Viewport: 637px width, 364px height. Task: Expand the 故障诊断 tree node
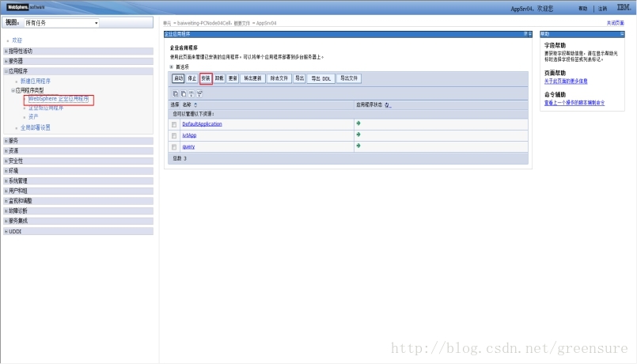[6, 210]
